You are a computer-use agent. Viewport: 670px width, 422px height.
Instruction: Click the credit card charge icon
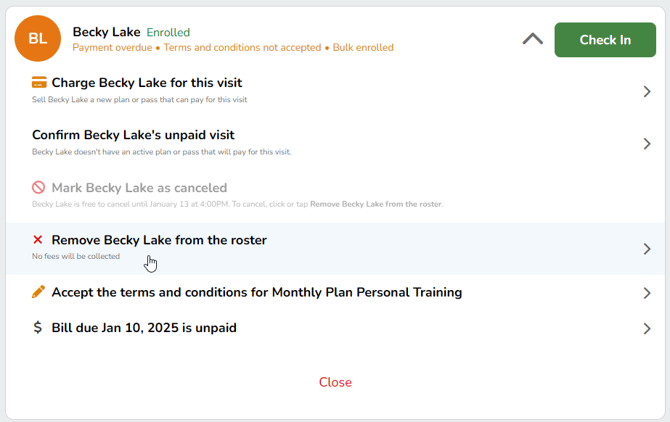(x=39, y=83)
